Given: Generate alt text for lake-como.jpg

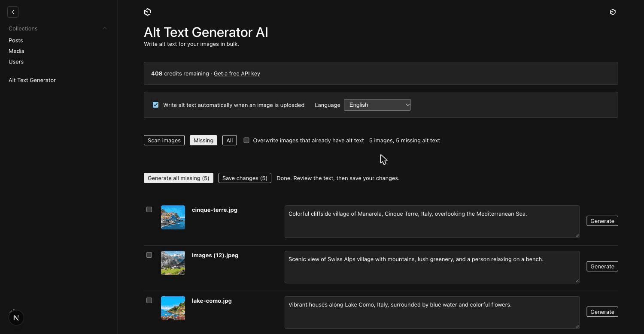Looking at the screenshot, I should coord(602,312).
